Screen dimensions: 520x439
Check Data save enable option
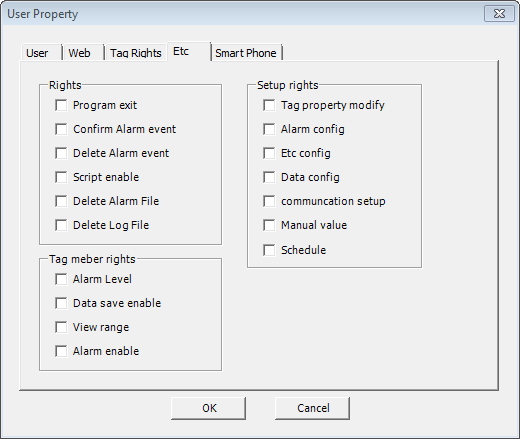61,303
